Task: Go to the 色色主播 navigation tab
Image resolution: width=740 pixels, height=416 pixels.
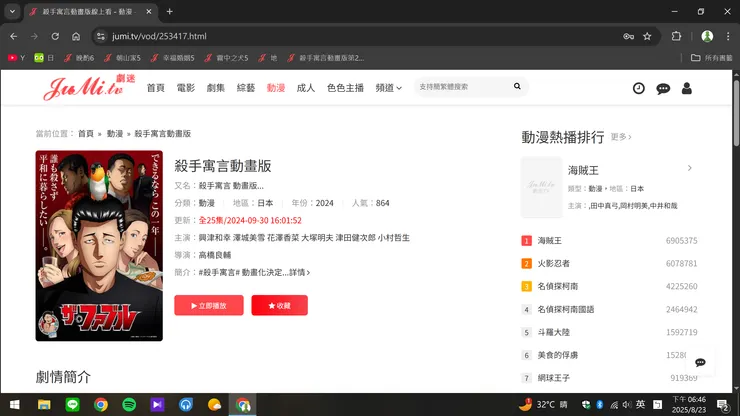Action: (345, 88)
